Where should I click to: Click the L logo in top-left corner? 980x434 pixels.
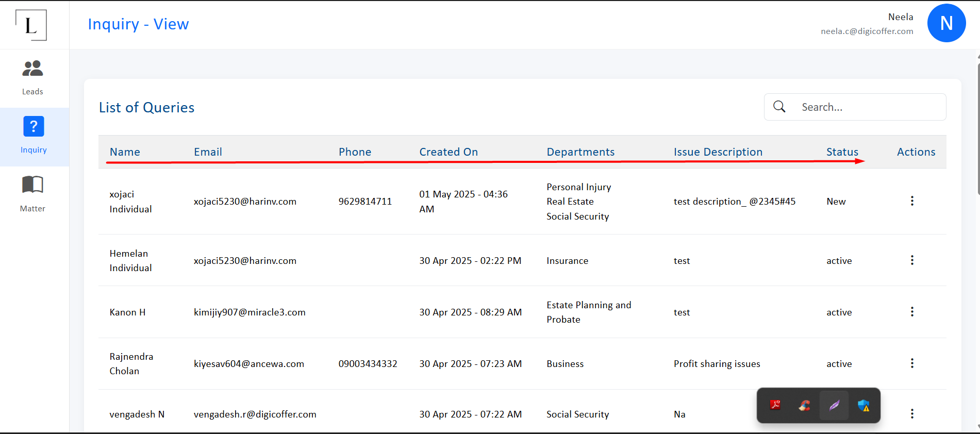[x=31, y=25]
